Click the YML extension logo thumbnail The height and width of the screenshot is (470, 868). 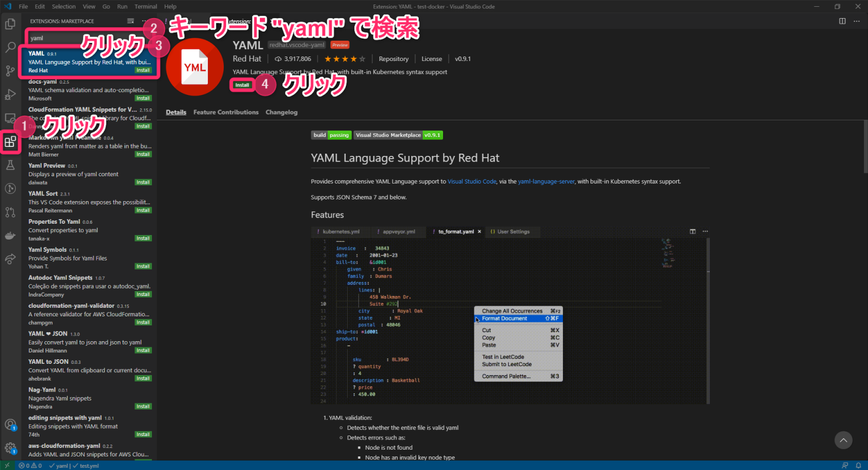194,67
